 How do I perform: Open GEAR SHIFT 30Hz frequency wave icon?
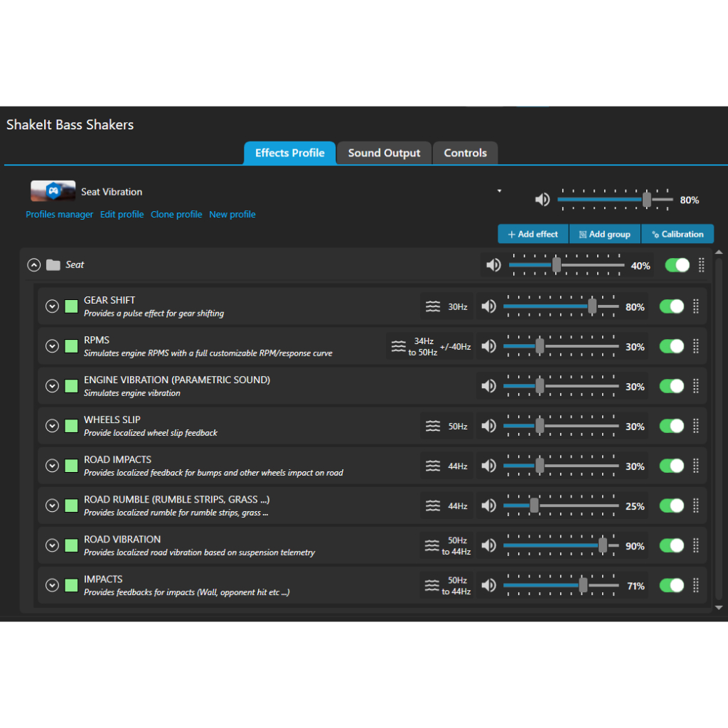tap(433, 306)
